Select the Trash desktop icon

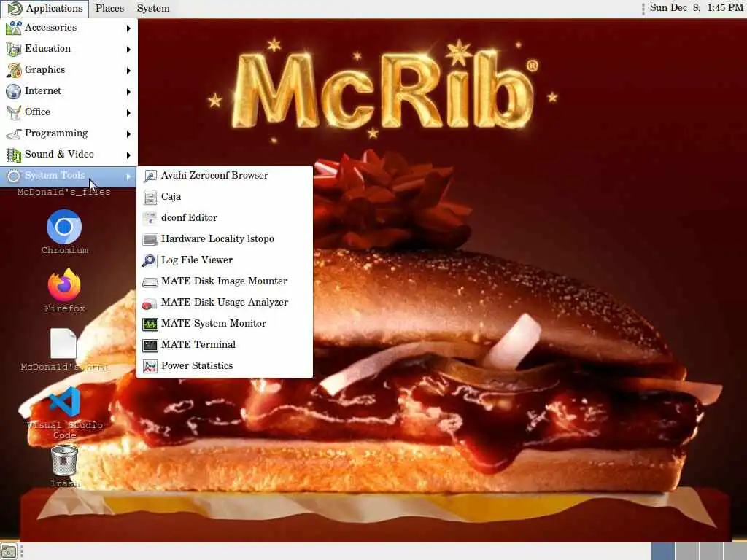point(64,460)
